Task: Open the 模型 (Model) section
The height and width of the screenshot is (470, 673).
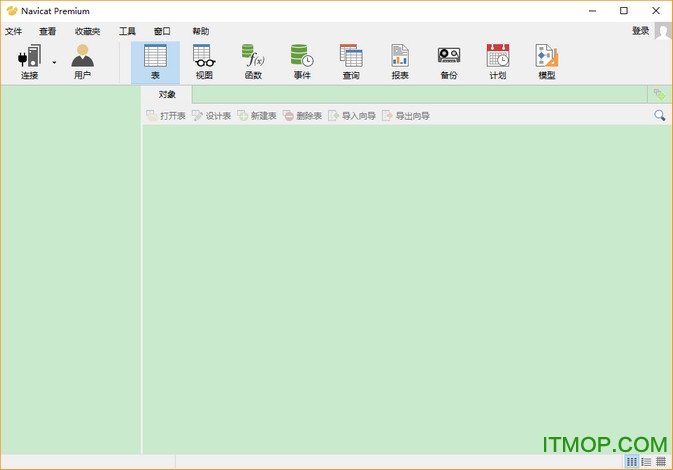Action: pos(547,61)
